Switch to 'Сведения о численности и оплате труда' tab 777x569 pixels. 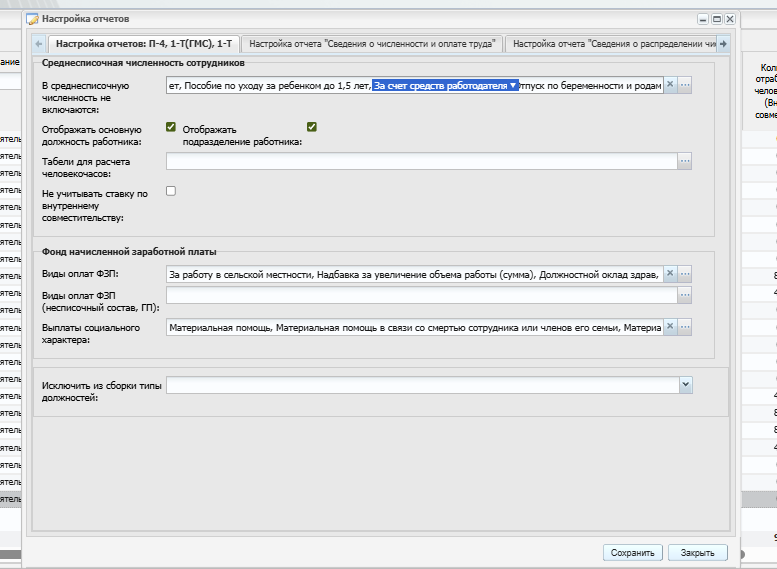pos(372,44)
